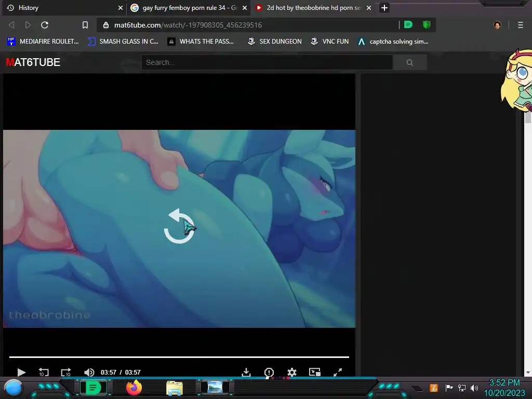Click the MAT6TUBE site logo
This screenshot has width=532, height=399.
pyautogui.click(x=33, y=62)
